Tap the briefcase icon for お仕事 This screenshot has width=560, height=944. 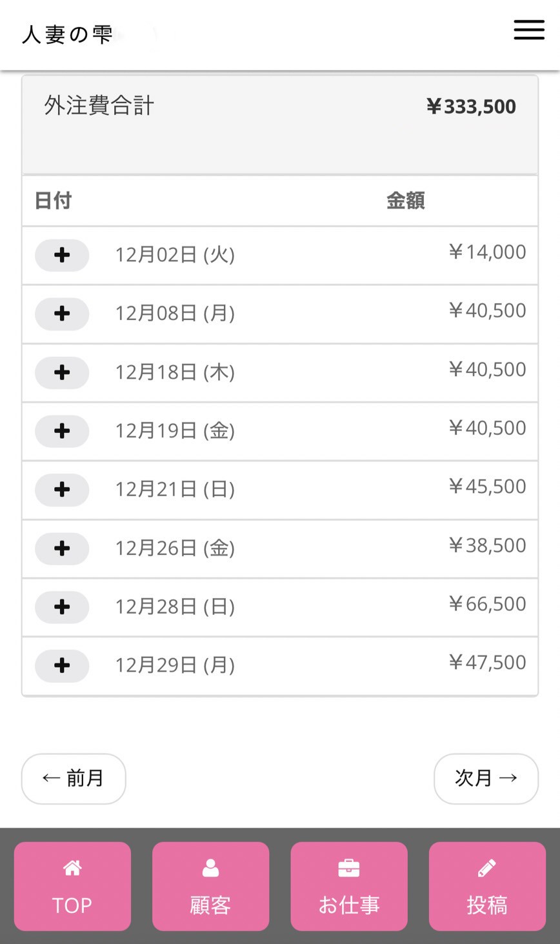click(x=348, y=869)
